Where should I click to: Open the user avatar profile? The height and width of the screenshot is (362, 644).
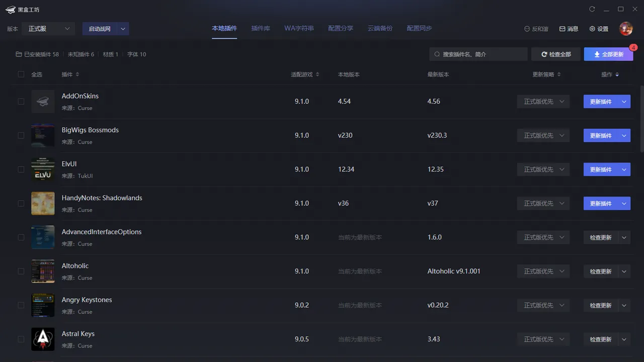(626, 29)
